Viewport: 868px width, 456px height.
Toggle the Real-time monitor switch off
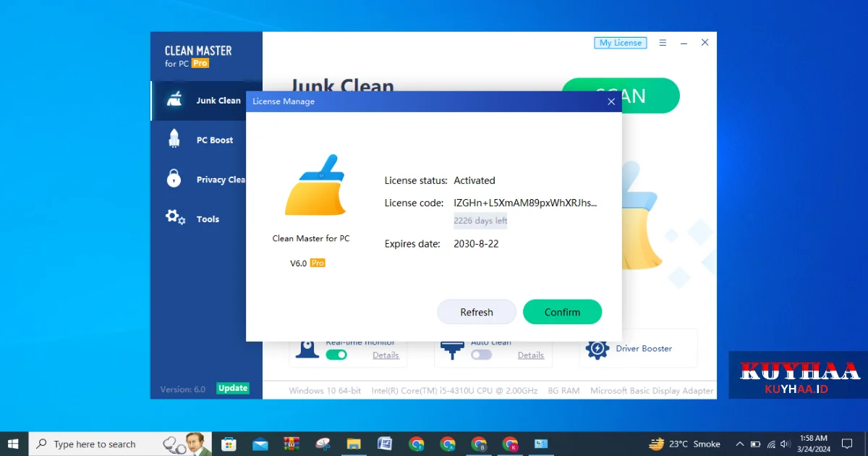pyautogui.click(x=336, y=355)
